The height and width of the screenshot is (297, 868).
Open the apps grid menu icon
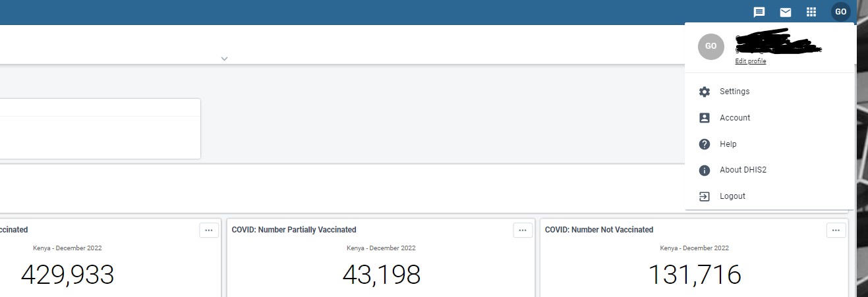[811, 12]
